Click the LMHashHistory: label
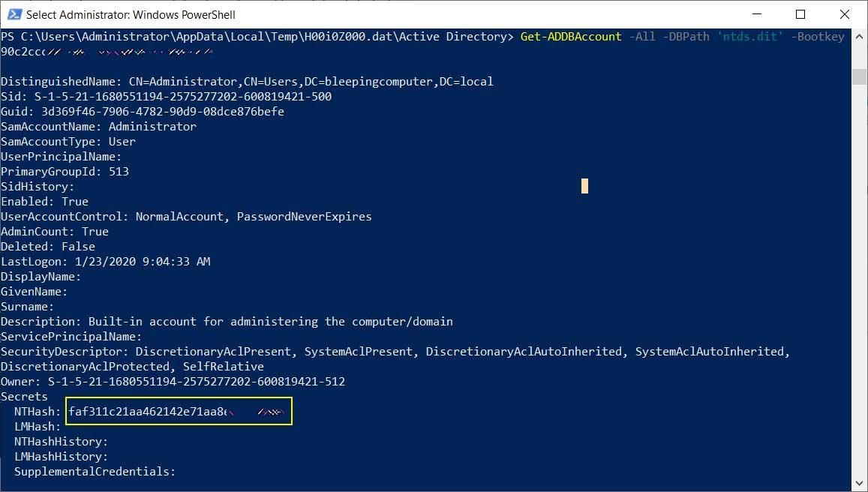 62,456
